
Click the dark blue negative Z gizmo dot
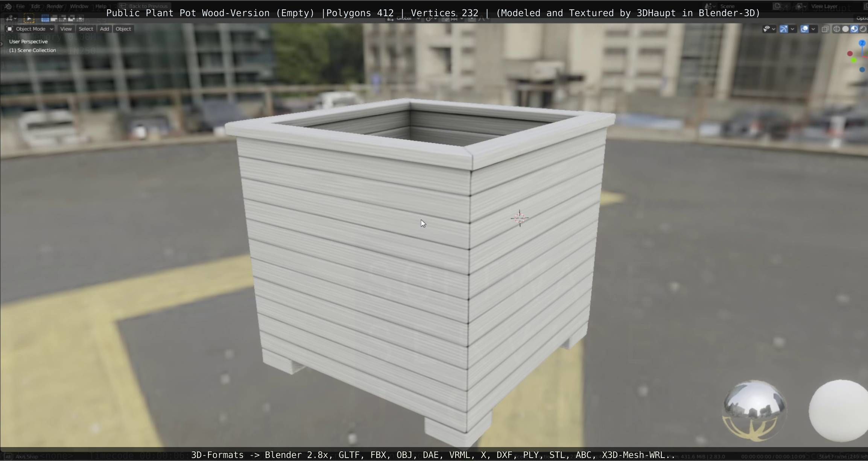tap(862, 70)
